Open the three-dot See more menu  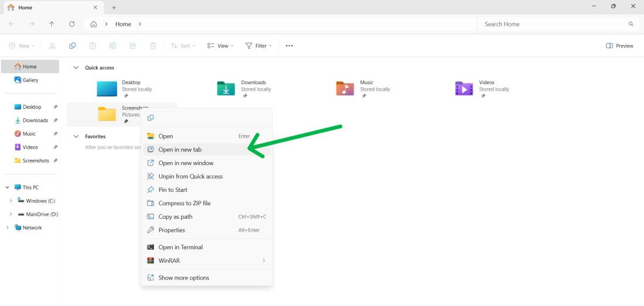289,46
